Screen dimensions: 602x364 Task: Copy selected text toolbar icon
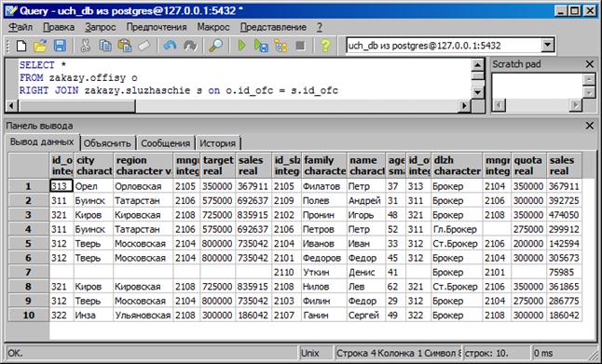pos(104,46)
